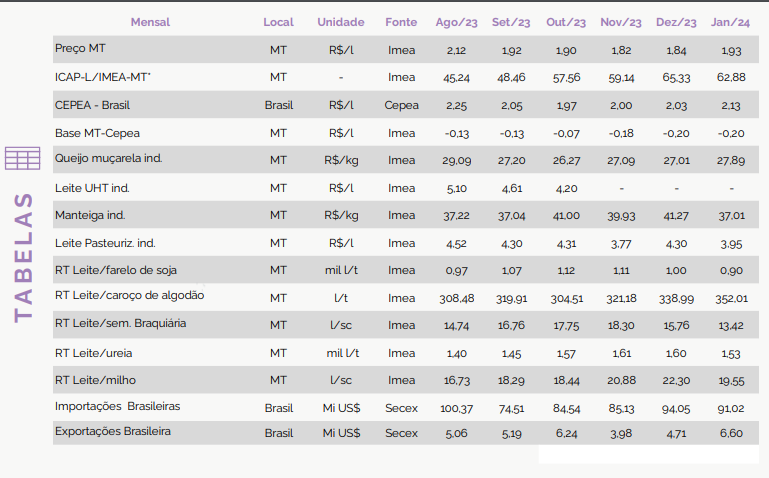Click the Cepea source cell
769x478 pixels.
point(401,105)
